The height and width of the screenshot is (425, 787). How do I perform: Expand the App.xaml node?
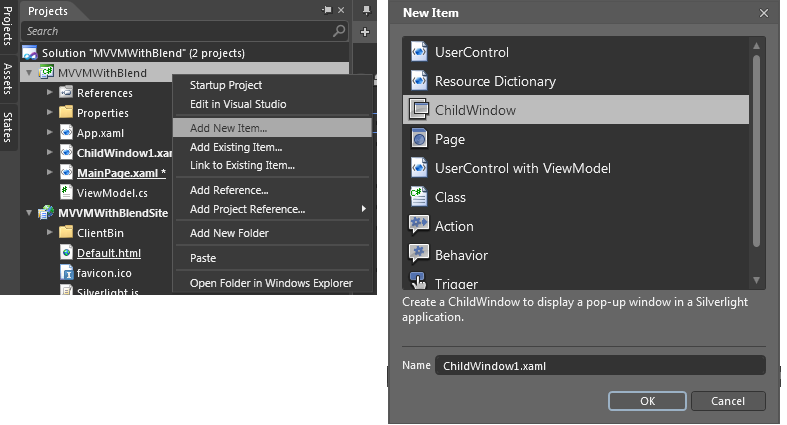pyautogui.click(x=49, y=132)
